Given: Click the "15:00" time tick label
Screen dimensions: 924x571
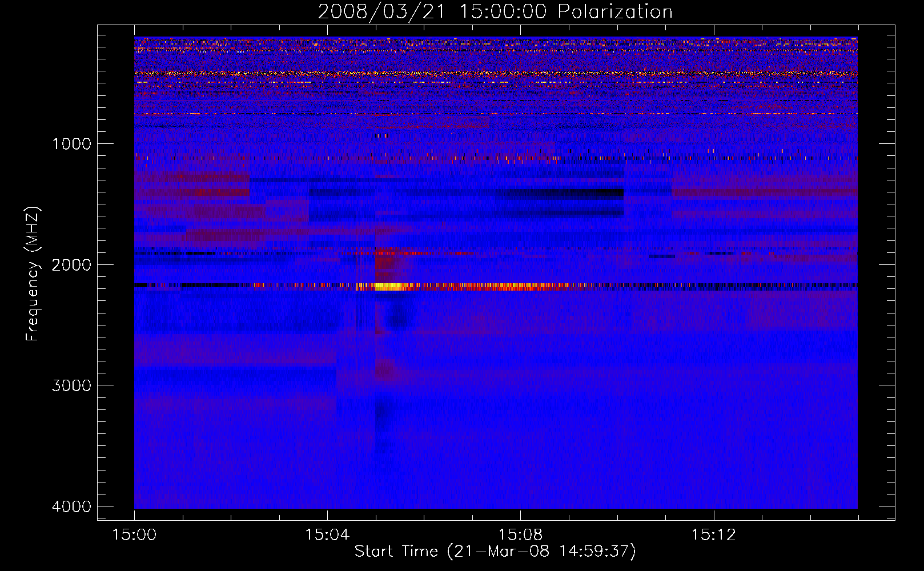Looking at the screenshot, I should (x=134, y=534).
